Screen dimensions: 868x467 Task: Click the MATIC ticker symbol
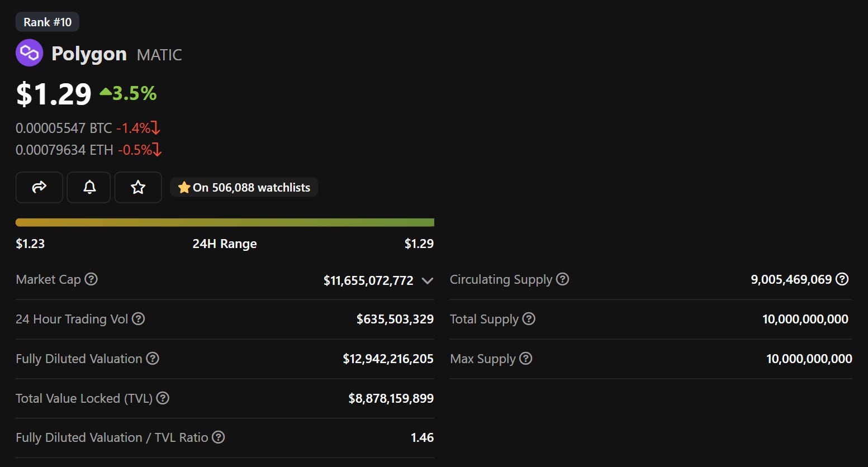pyautogui.click(x=159, y=55)
